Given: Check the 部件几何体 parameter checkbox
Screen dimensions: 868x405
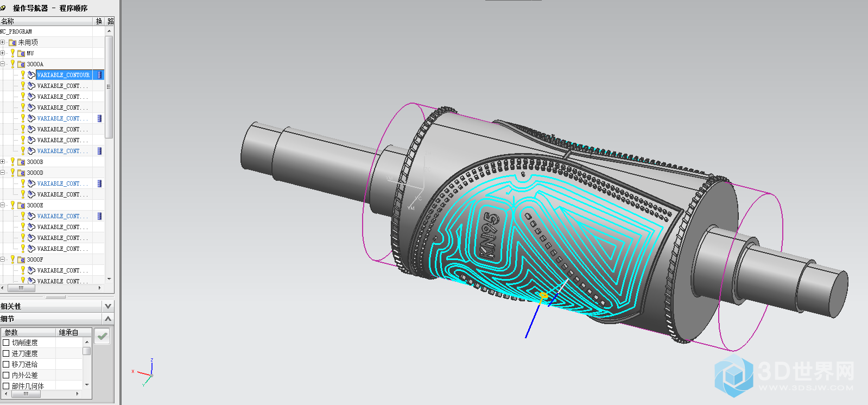Looking at the screenshot, I should pos(7,386).
